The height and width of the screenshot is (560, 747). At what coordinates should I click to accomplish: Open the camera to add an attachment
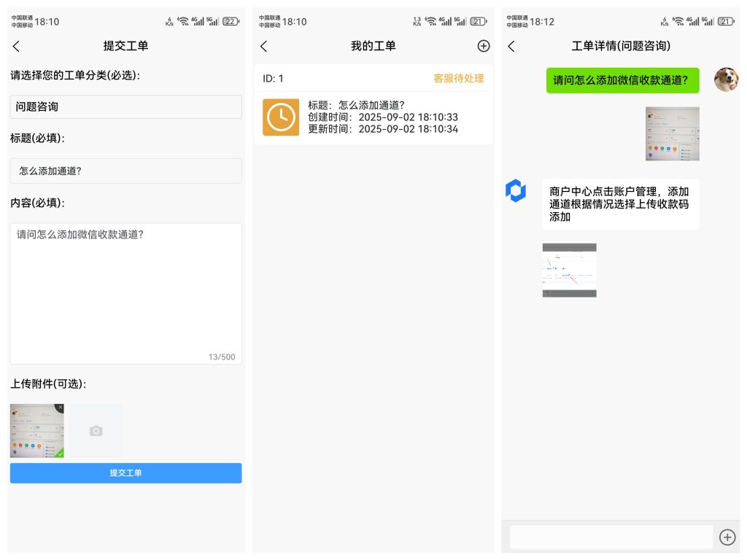tap(95, 430)
